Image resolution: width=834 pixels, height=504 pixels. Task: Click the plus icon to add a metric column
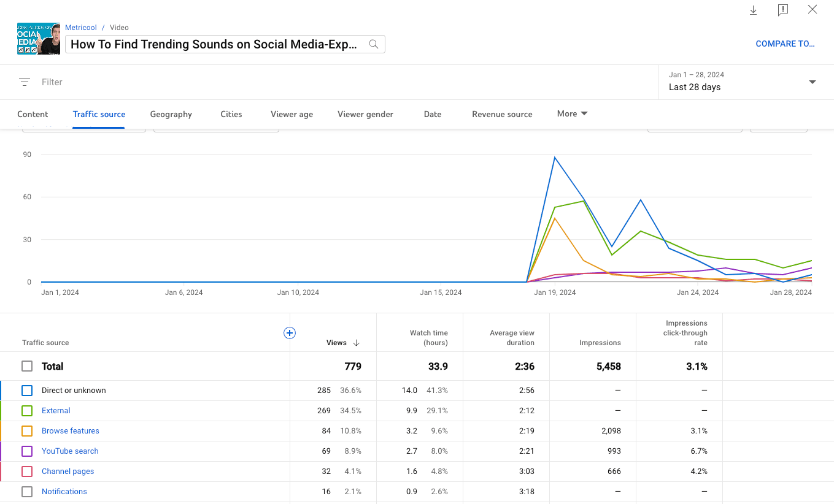[289, 333]
